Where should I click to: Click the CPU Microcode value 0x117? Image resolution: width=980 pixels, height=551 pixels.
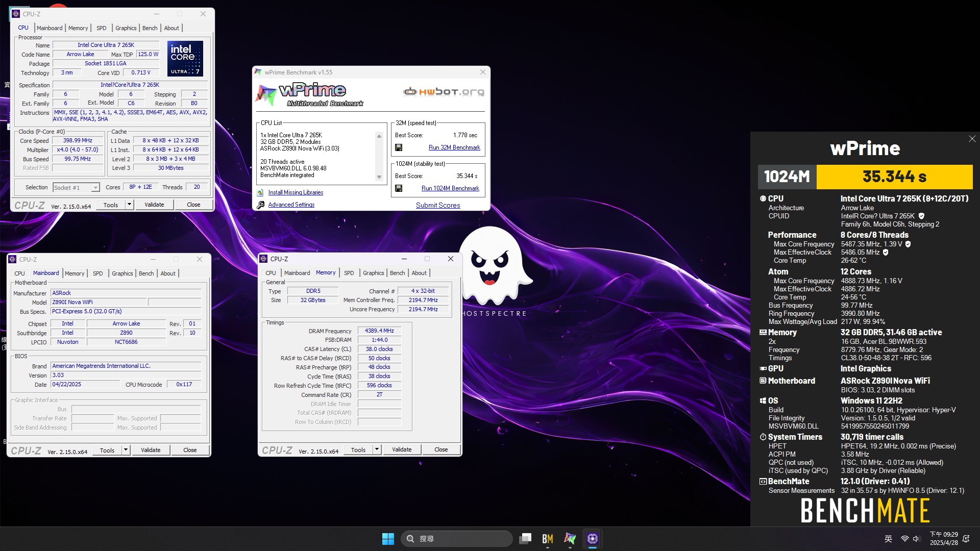[x=184, y=385]
